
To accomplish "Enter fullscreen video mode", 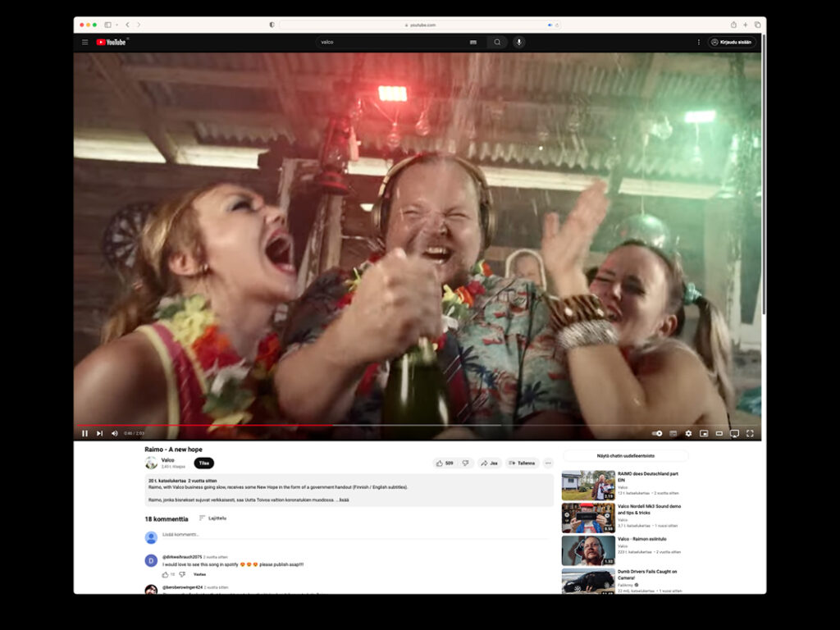I will click(750, 433).
